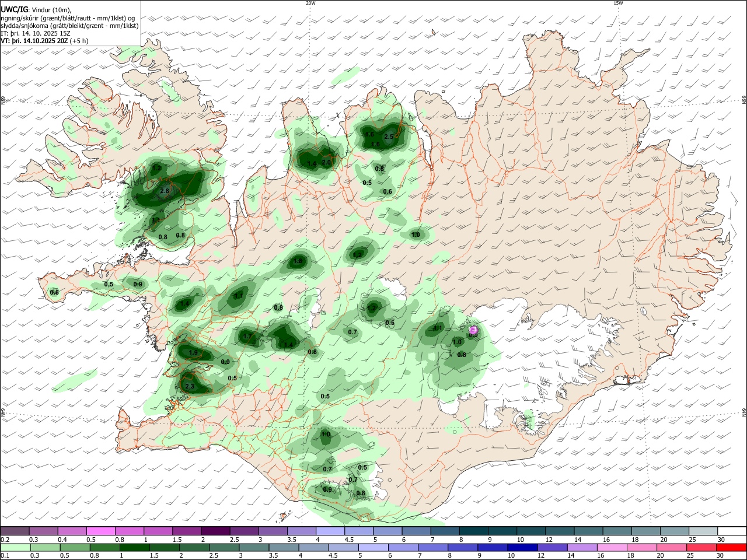Click the 1.9 precipitation value on the map
Viewport: 747px width, 560px height.
[x=193, y=353]
